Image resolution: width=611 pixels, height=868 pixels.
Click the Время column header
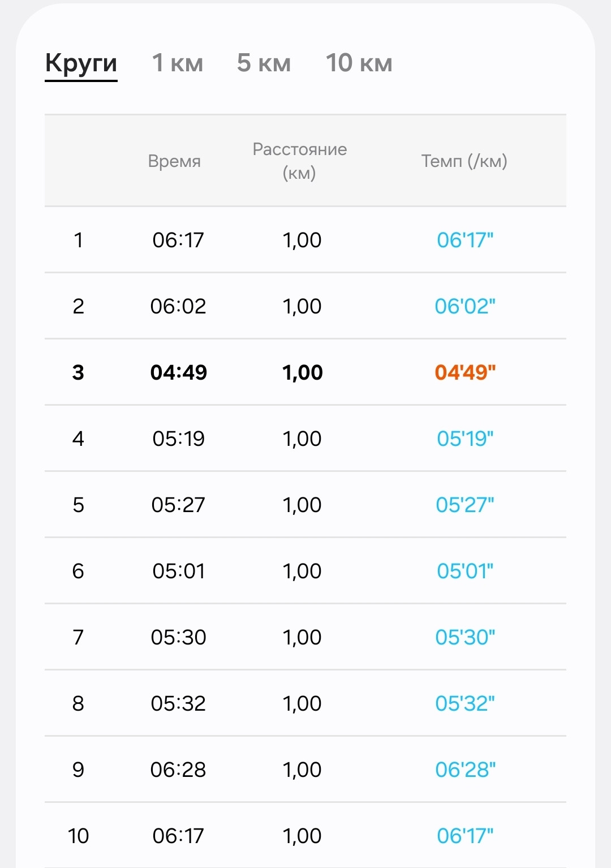[x=174, y=161]
